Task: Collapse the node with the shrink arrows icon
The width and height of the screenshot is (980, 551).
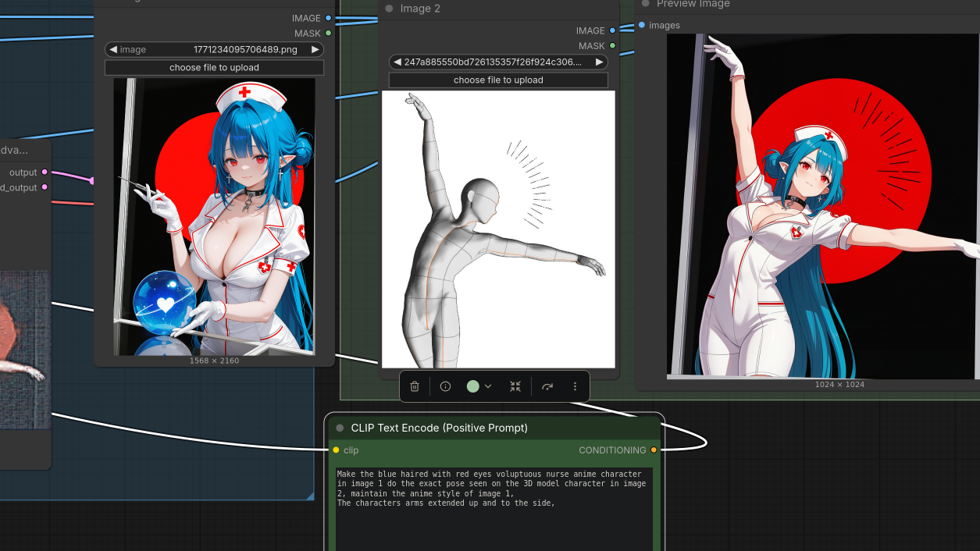Action: pyautogui.click(x=515, y=386)
